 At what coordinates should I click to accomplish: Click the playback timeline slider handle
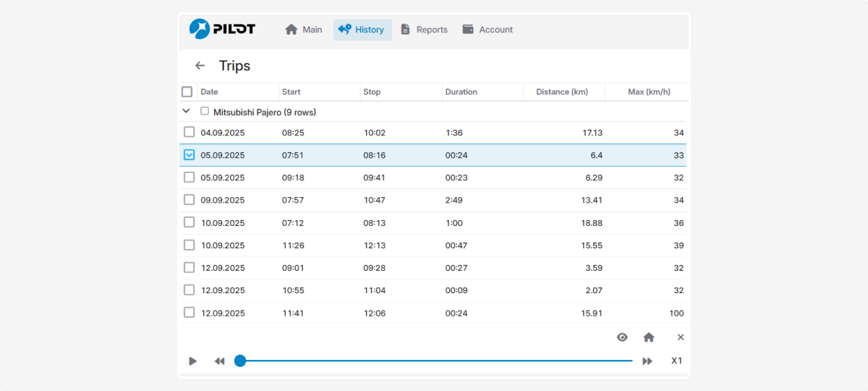click(x=240, y=361)
